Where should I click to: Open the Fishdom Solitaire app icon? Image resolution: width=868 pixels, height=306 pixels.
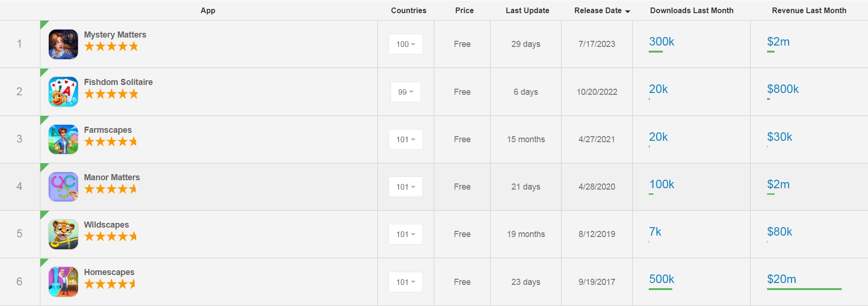point(63,92)
